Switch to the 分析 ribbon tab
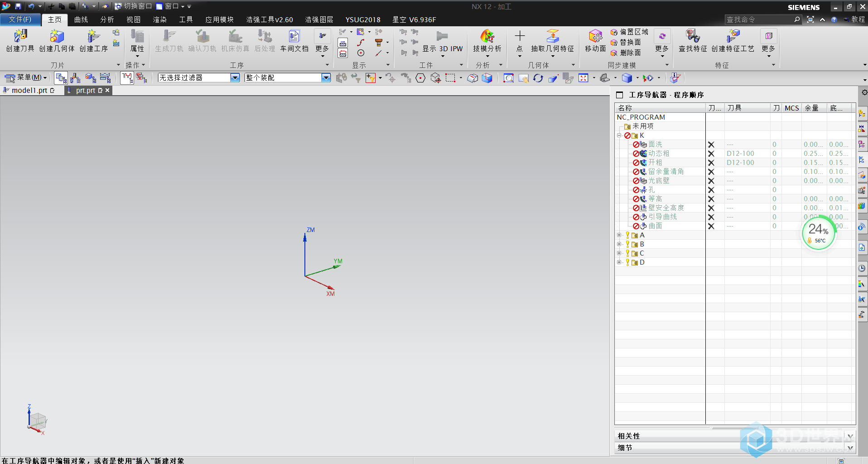868x464 pixels. pos(107,19)
